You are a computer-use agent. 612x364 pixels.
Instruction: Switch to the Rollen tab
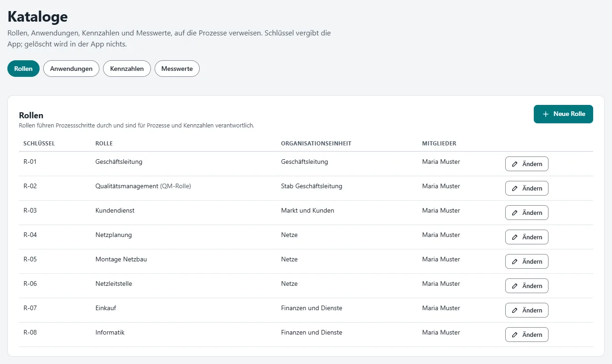[23, 69]
